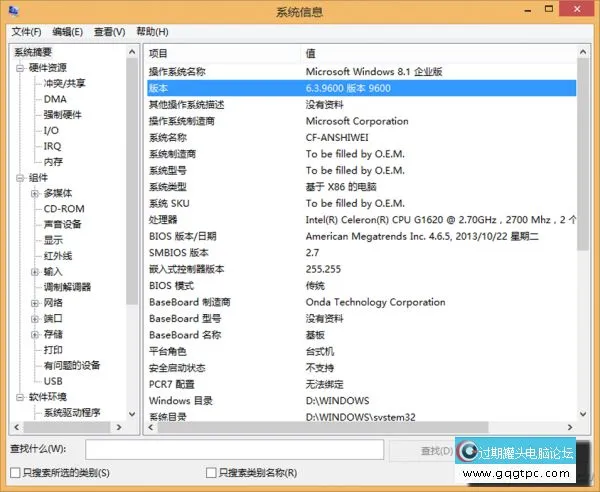The height and width of the screenshot is (492, 600).
Task: Maximize the System Information window
Action: coord(549,9)
